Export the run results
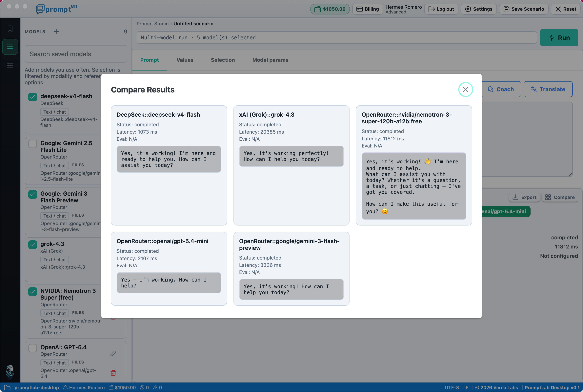Viewport: 583px width, 392px height. (x=525, y=198)
